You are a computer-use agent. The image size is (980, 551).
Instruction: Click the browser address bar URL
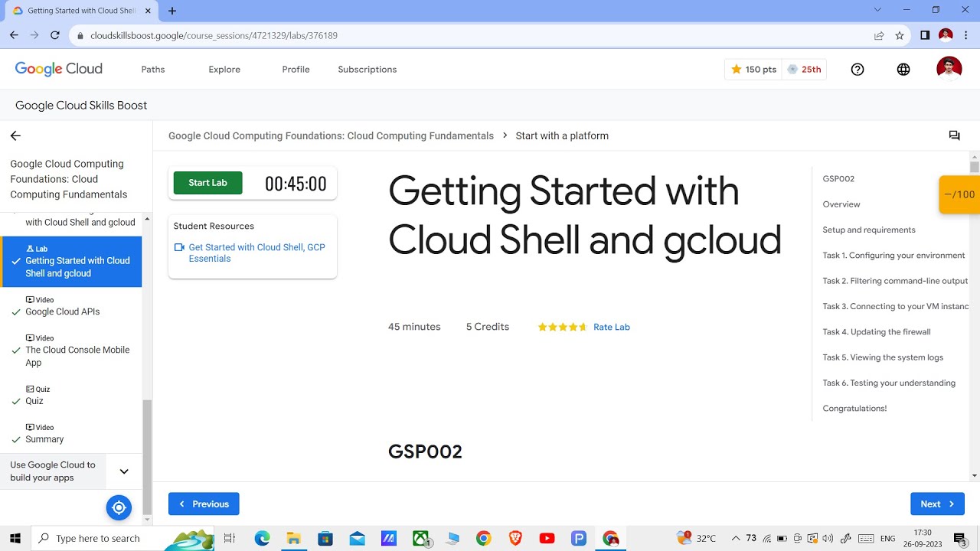point(214,35)
